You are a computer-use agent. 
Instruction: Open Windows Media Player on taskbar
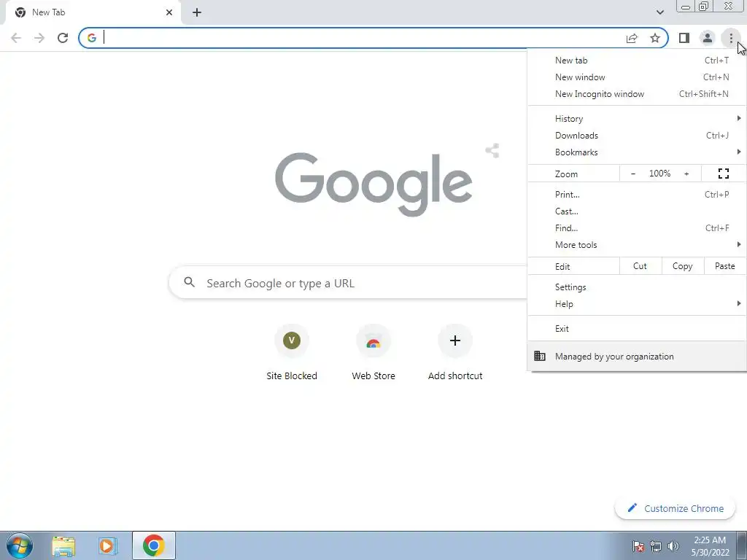point(108,545)
